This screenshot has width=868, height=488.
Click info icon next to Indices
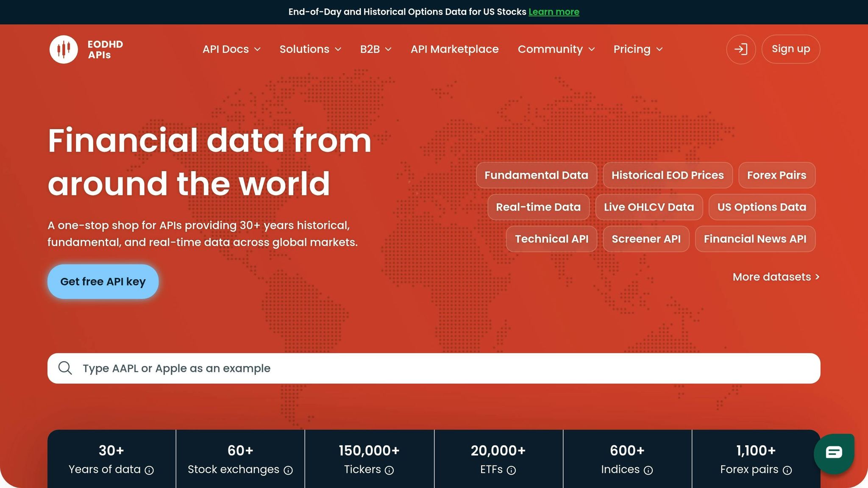(648, 470)
